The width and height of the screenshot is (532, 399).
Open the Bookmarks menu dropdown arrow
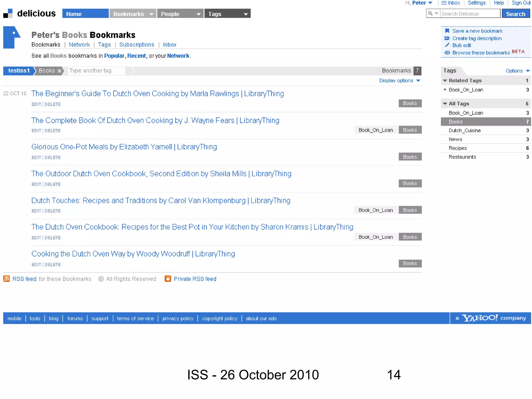(x=151, y=14)
